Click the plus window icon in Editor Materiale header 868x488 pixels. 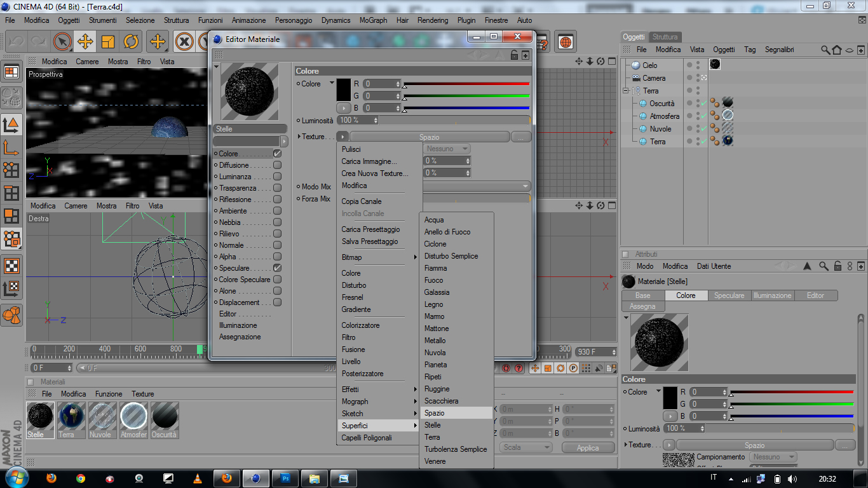[526, 55]
